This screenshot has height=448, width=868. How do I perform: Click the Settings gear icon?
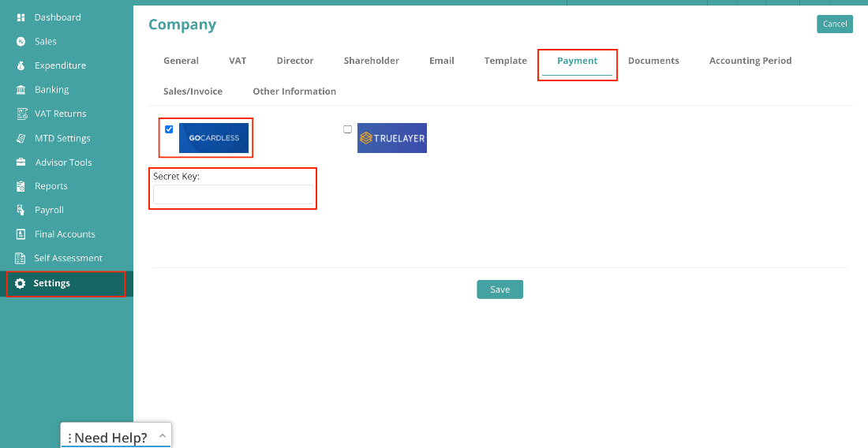coord(20,283)
